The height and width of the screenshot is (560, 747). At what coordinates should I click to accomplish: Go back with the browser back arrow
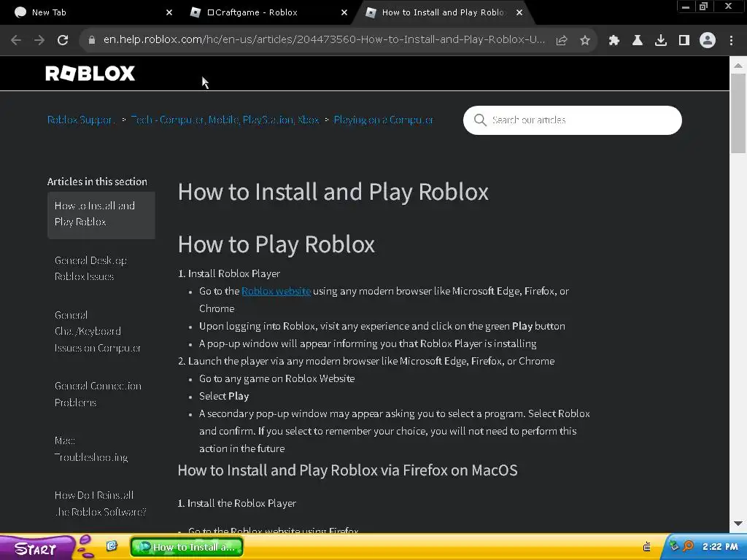pos(16,40)
